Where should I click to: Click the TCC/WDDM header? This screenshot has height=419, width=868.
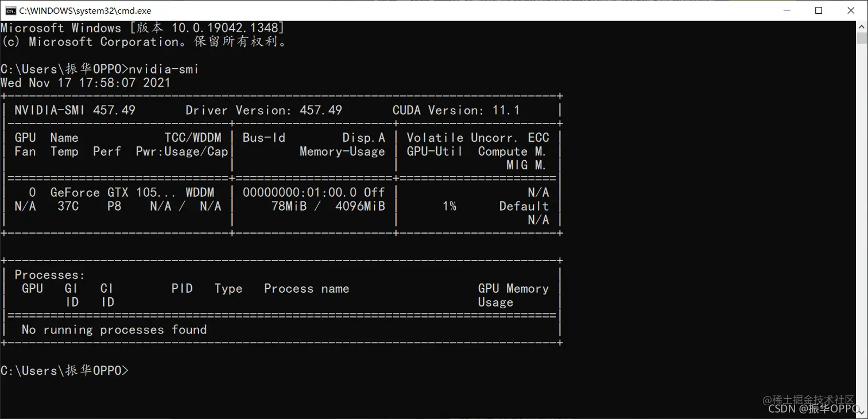(x=193, y=138)
